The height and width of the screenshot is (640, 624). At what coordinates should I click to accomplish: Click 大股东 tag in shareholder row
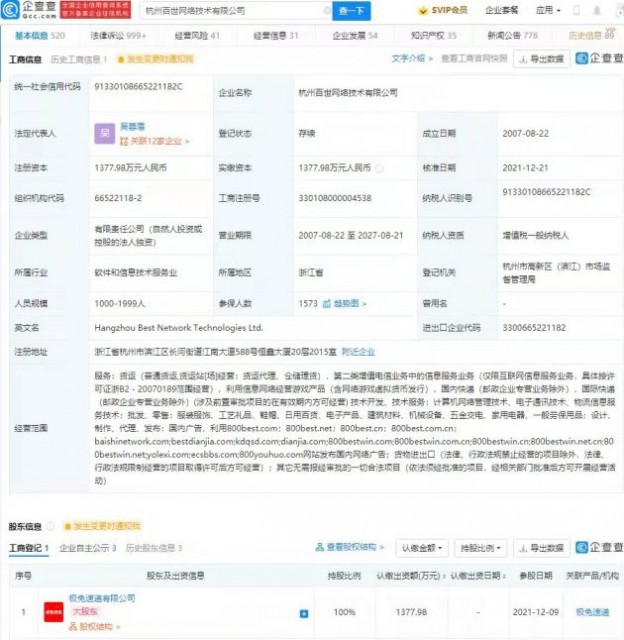click(x=85, y=611)
